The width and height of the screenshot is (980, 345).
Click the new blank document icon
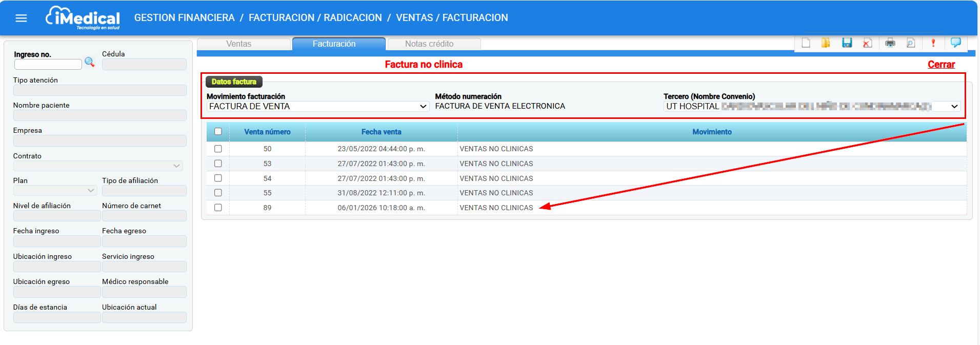pos(806,43)
